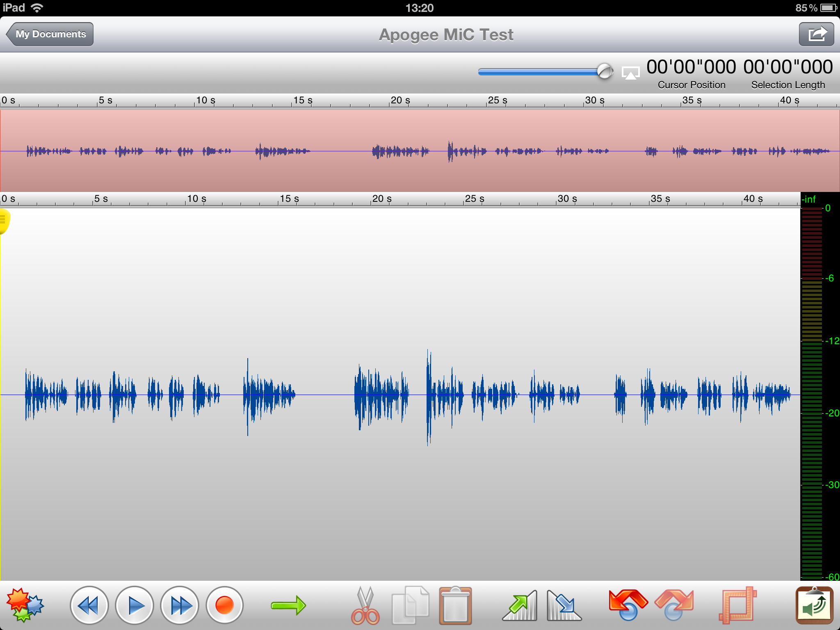Tap the AirPlay output icon
The image size is (840, 630).
630,73
